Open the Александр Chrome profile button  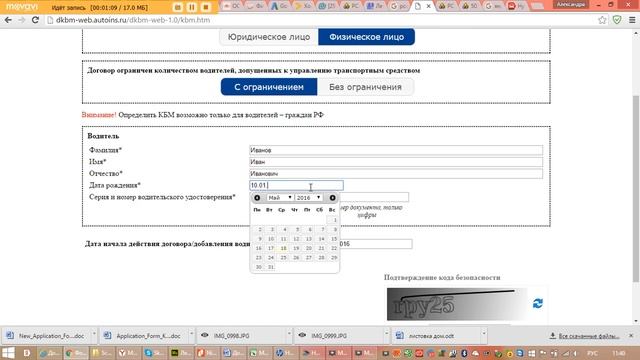coord(571,4)
